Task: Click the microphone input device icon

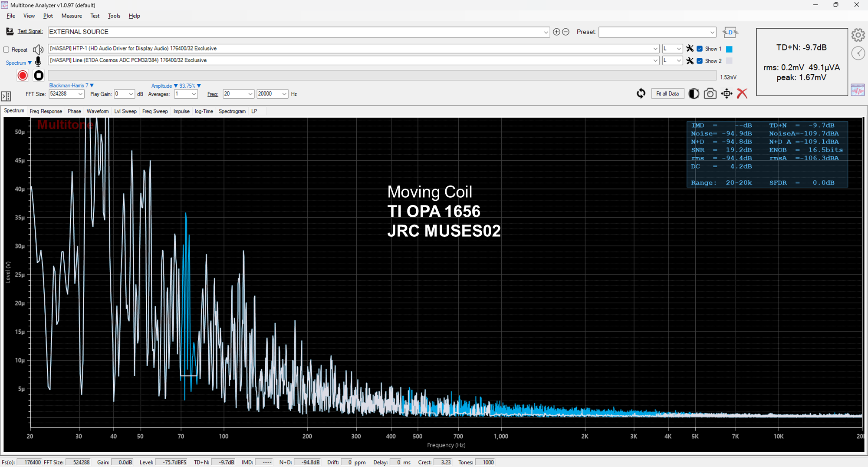Action: tap(38, 61)
